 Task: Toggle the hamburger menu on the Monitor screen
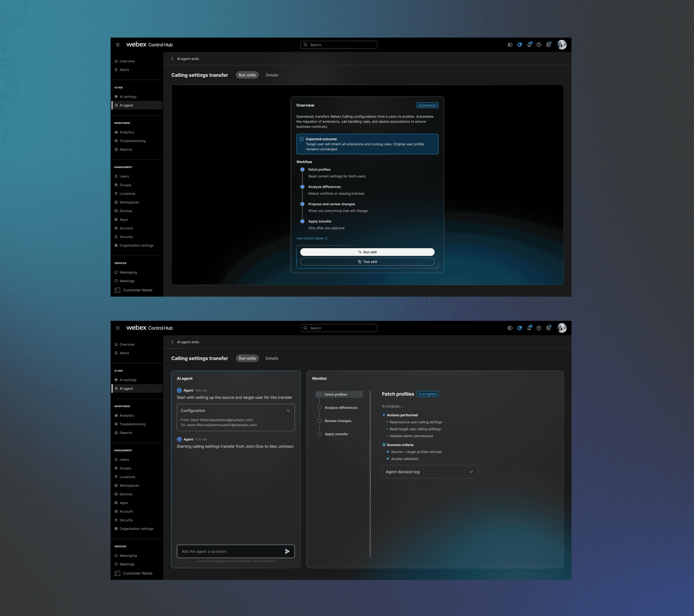[118, 328]
